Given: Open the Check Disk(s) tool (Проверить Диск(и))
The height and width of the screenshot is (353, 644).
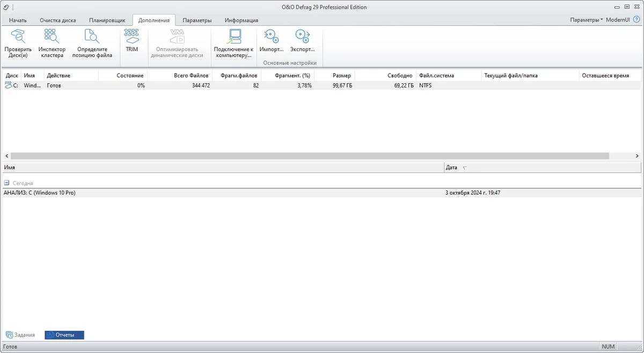Looking at the screenshot, I should click(x=18, y=44).
